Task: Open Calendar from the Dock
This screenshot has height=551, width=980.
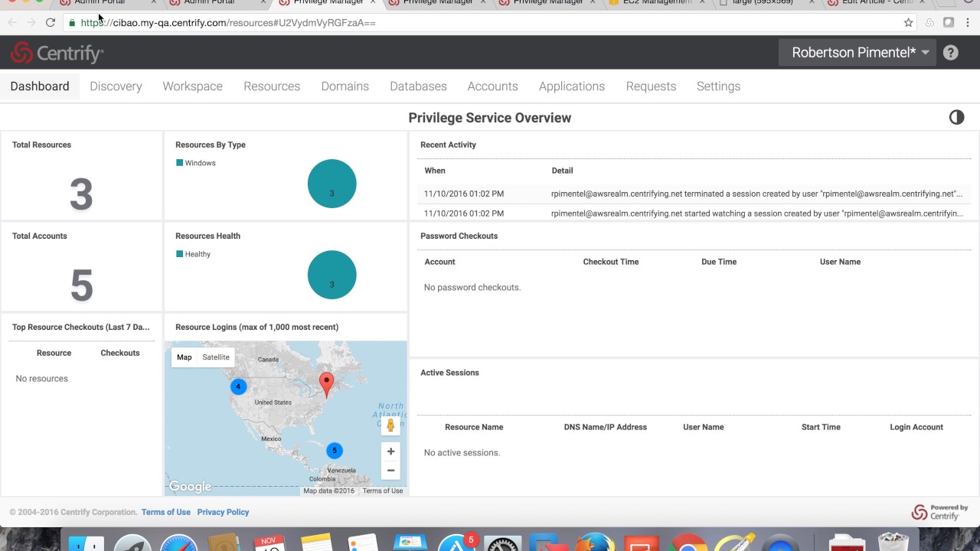Action: 269,543
